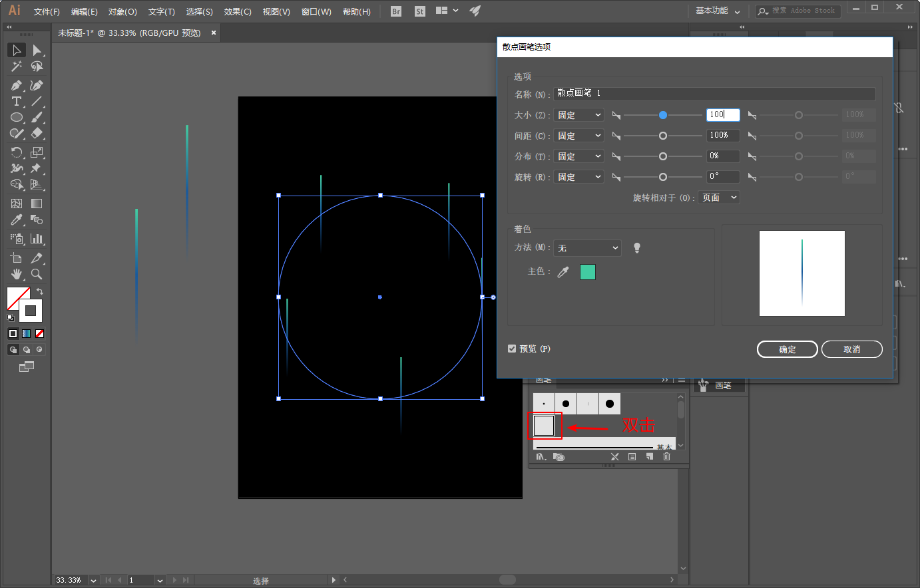Image resolution: width=920 pixels, height=588 pixels.
Task: Click the green 主色 color swatch
Action: 587,271
